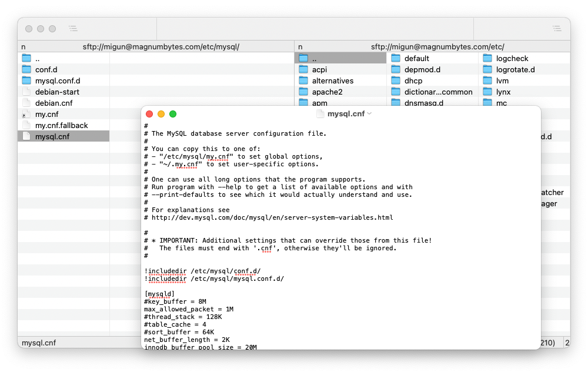Click the logrotate.d folder icon
Viewport: 588px width, 376px height.
(x=487, y=69)
